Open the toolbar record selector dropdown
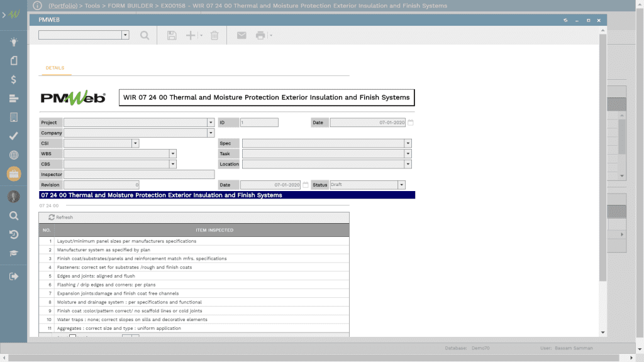The width and height of the screenshot is (644, 362). [x=125, y=35]
